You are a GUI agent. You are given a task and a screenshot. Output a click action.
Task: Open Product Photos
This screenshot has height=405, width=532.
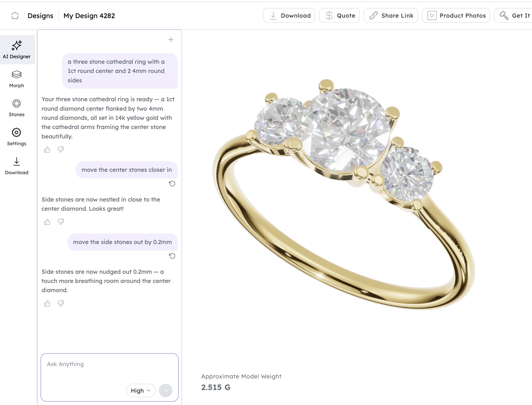[x=456, y=15]
